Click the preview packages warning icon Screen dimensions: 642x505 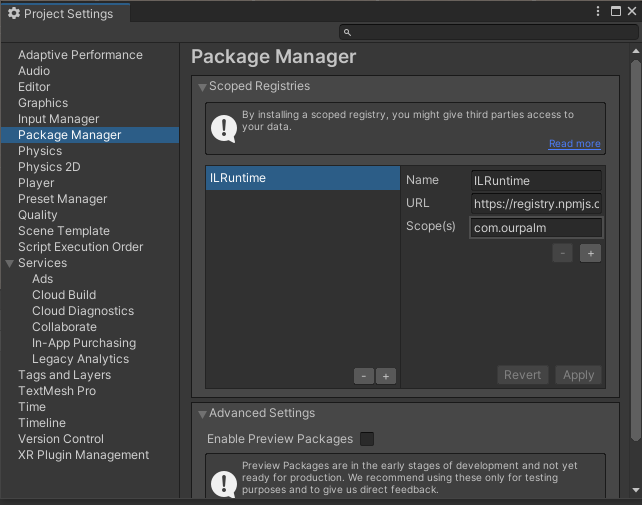pyautogui.click(x=224, y=483)
